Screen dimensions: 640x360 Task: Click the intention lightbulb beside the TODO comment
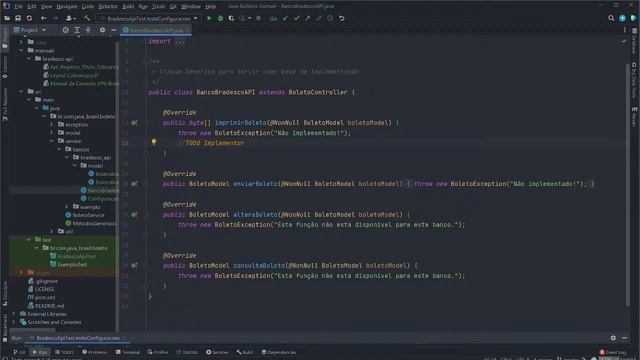pyautogui.click(x=154, y=142)
